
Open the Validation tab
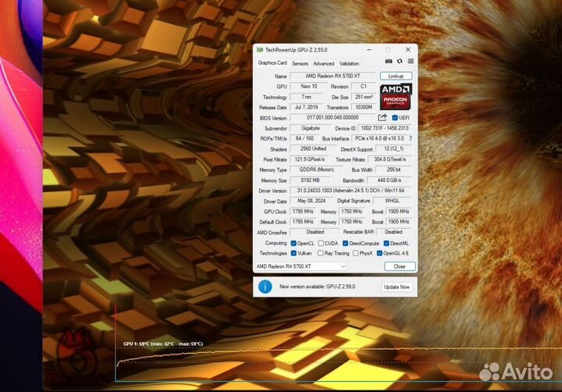(350, 63)
